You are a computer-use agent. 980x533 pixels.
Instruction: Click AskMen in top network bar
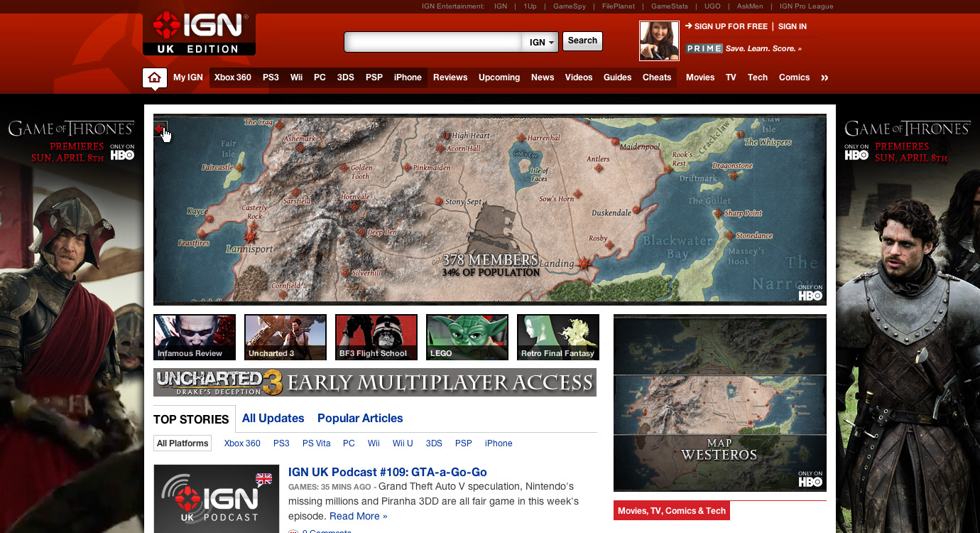tap(751, 6)
